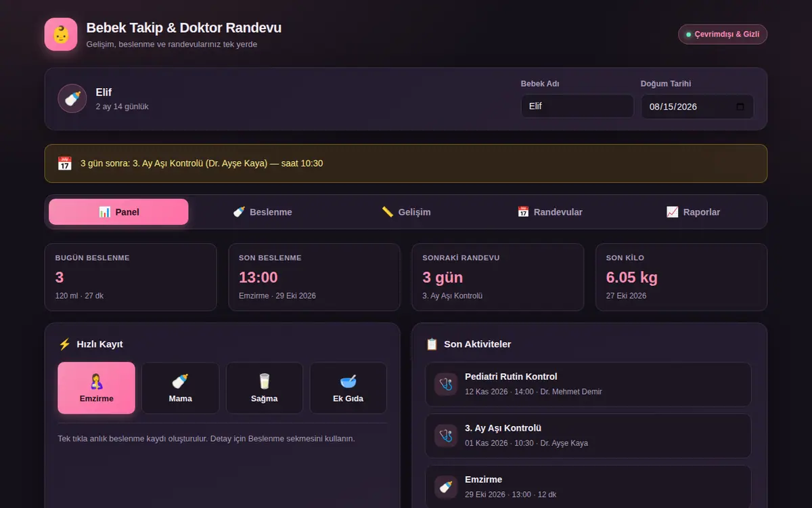This screenshot has height=508, width=812.
Task: Open the Pediatri Rutin Kontrol activity title
Action: tap(511, 377)
